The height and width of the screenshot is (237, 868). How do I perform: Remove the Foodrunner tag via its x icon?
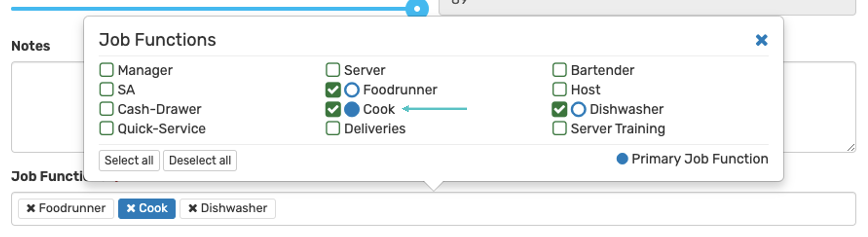tap(31, 208)
